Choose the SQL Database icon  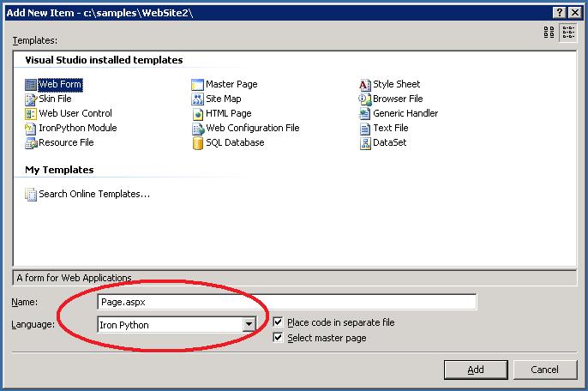(x=197, y=143)
